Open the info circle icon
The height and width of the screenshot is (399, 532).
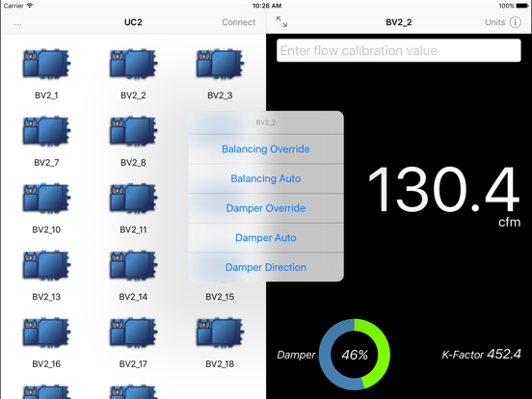pos(516,22)
